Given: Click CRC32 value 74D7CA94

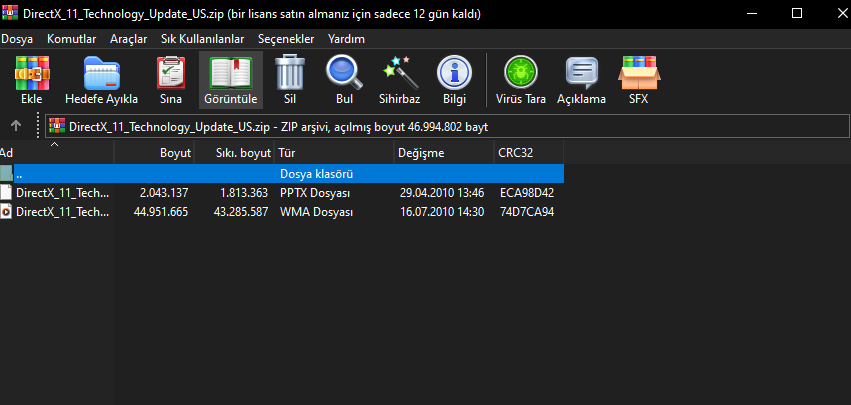Looking at the screenshot, I should coord(527,211).
